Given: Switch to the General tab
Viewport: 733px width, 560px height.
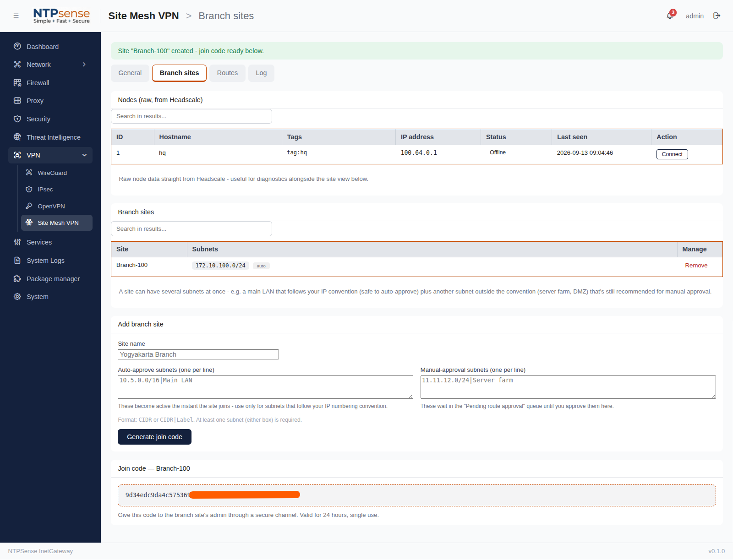Looking at the screenshot, I should pos(130,73).
